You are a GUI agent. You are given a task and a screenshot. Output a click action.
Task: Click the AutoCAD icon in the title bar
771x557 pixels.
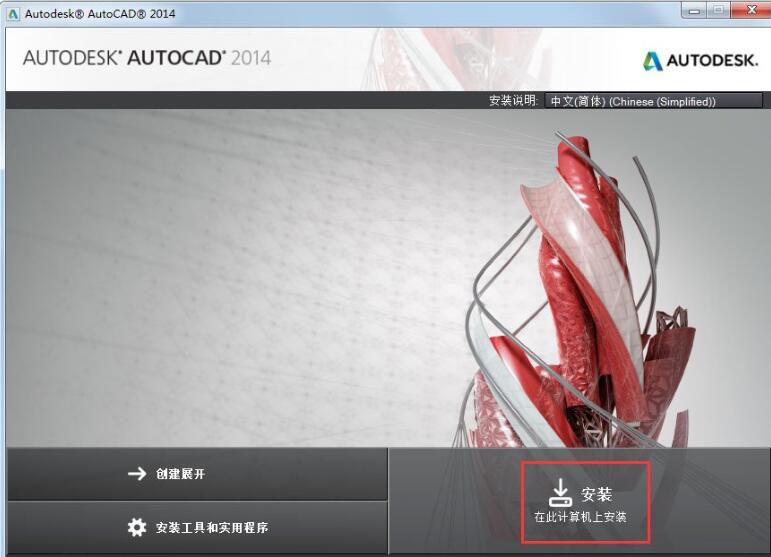[x=13, y=13]
